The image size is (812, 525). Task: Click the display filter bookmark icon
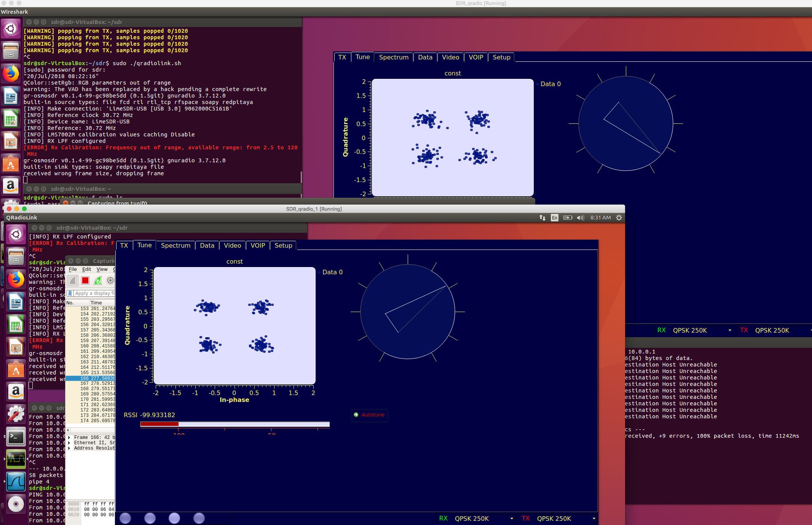click(70, 293)
